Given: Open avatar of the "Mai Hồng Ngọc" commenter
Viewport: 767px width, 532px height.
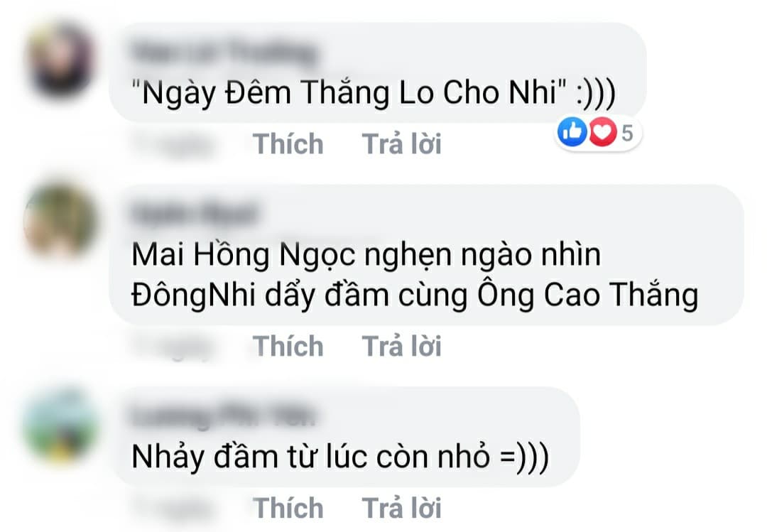Looking at the screenshot, I should pos(60,221).
